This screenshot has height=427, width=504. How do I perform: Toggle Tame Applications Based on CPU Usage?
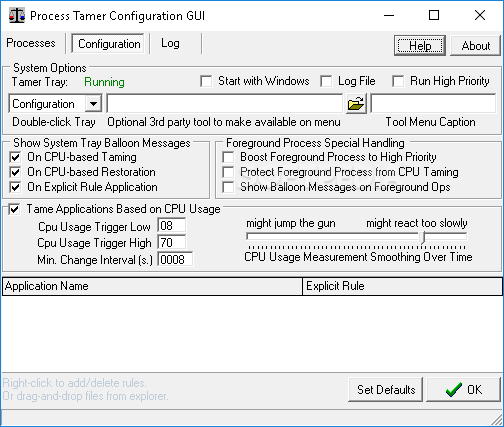click(x=14, y=209)
